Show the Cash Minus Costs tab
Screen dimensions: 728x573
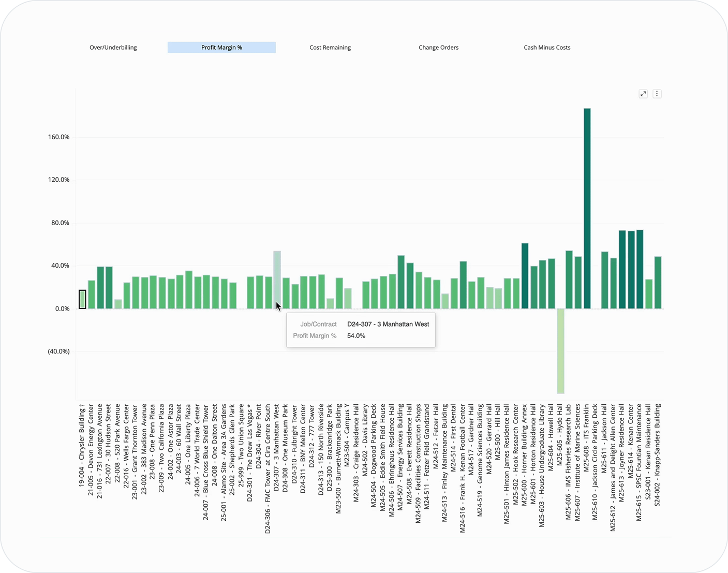tap(547, 48)
